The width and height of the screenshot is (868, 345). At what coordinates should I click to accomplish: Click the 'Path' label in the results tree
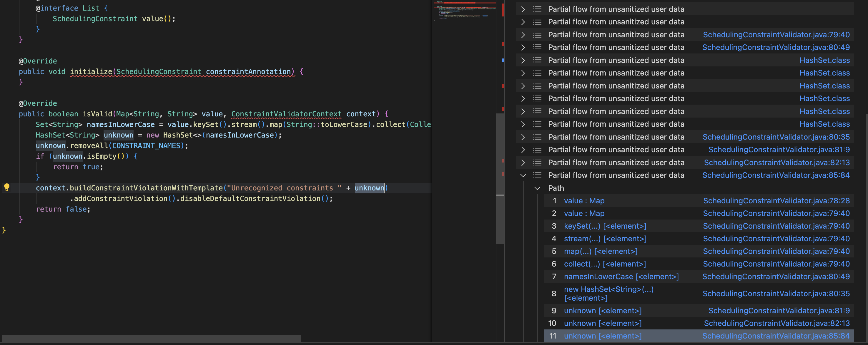556,188
